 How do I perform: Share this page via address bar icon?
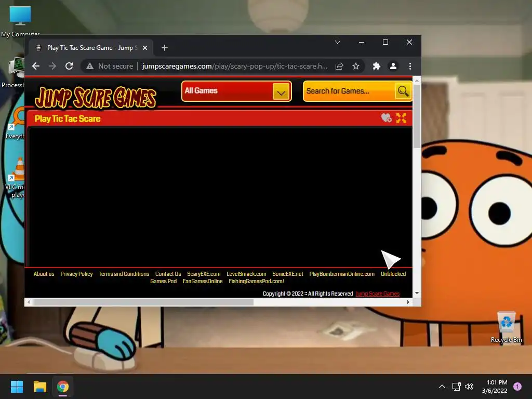click(339, 66)
